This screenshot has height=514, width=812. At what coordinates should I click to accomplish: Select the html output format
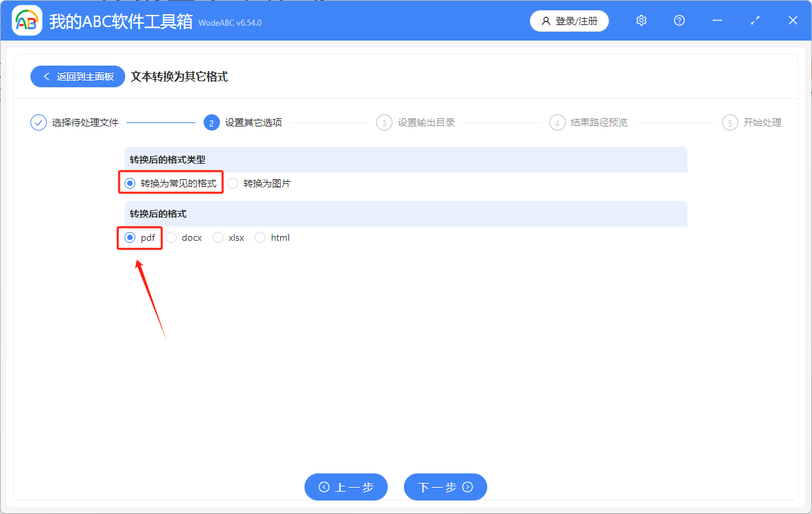260,237
